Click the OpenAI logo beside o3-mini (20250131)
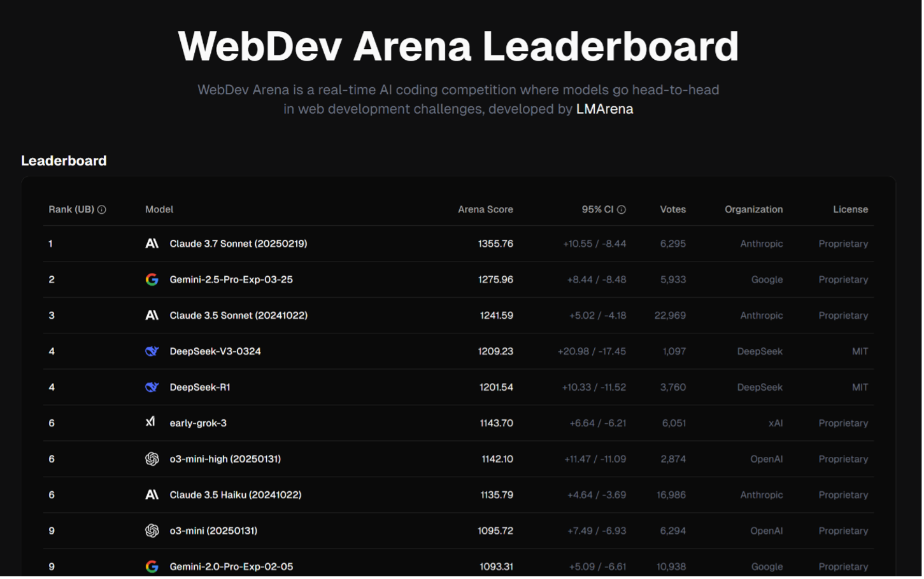Image resolution: width=924 pixels, height=579 pixels. [x=152, y=531]
